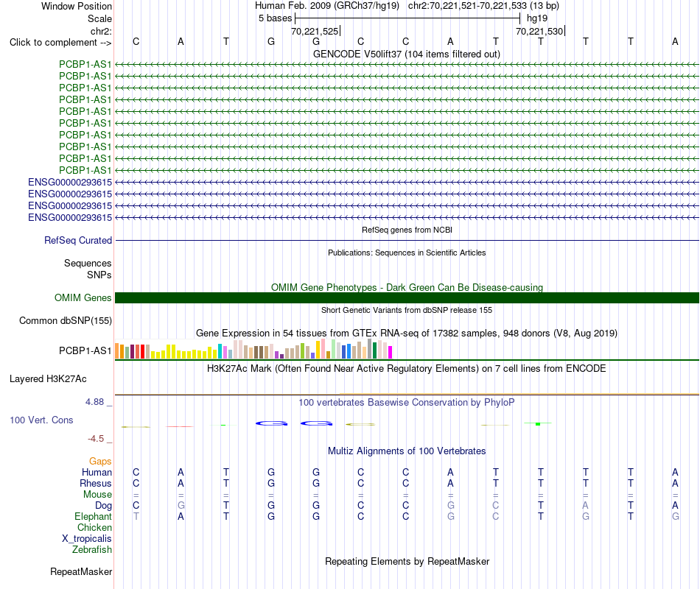Click the 70,221,525 position marker
Viewport: 700px width, 589px height.
tap(315, 31)
